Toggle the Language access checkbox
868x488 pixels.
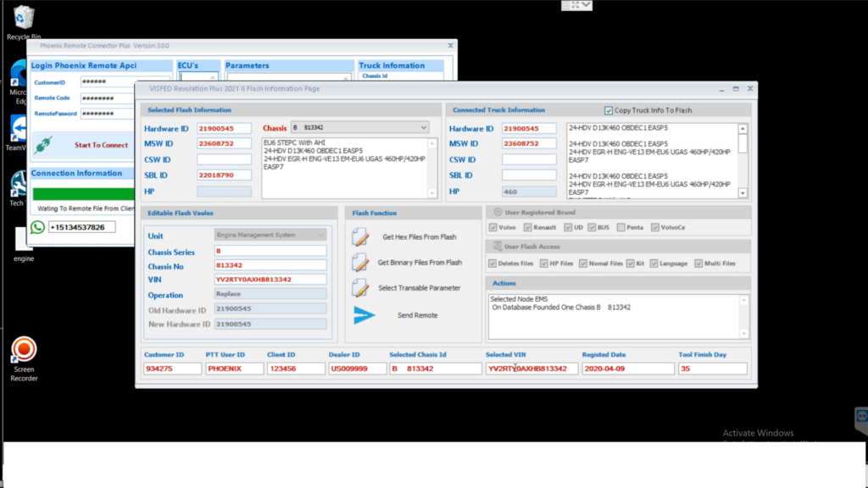654,263
